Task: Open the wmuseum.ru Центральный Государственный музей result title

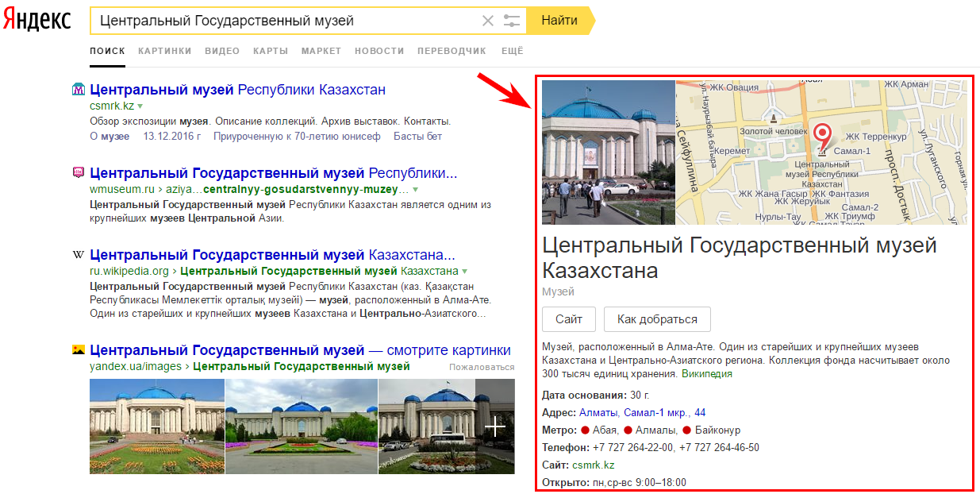Action: [274, 173]
